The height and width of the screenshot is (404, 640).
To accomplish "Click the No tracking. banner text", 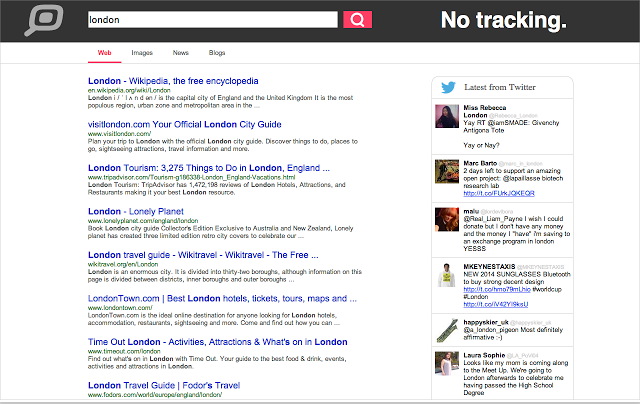I will coord(504,20).
